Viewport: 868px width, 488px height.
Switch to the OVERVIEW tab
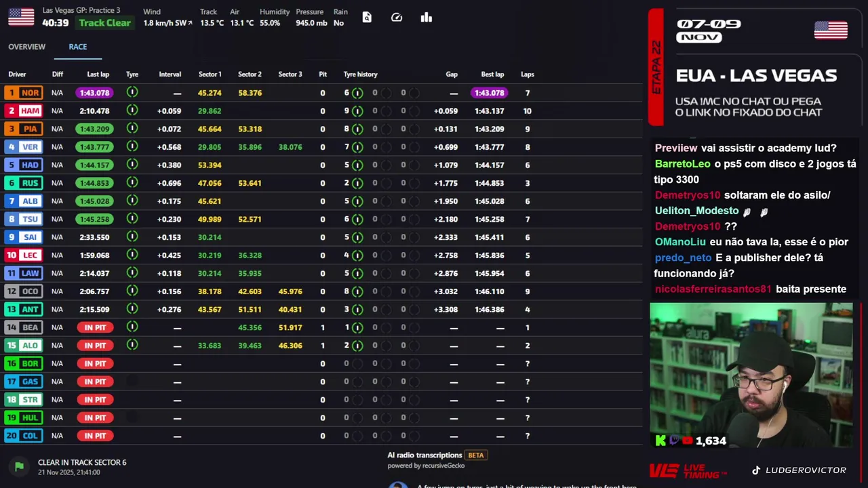point(26,47)
